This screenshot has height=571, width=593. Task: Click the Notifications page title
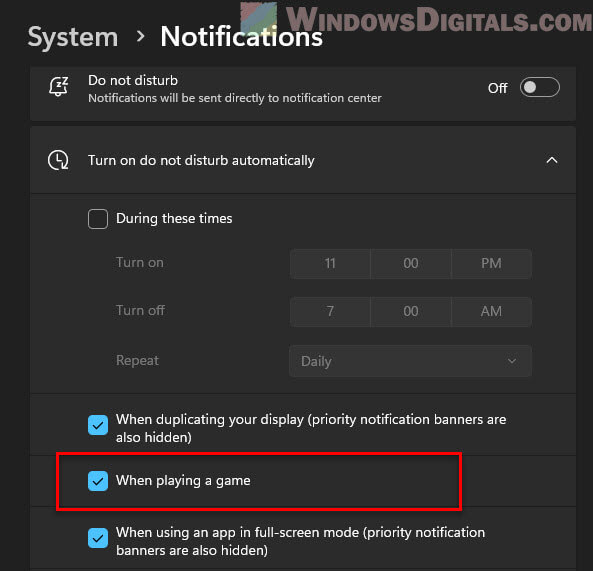[241, 37]
